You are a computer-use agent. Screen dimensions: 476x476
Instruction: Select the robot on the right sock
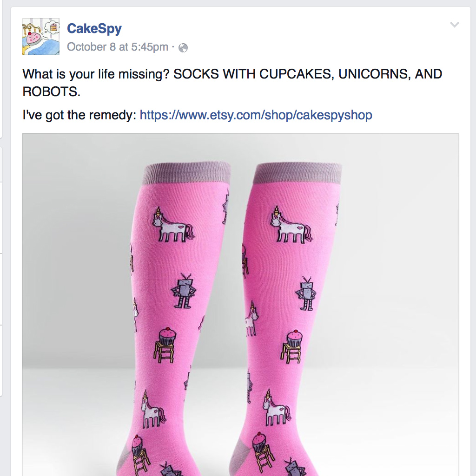(306, 293)
